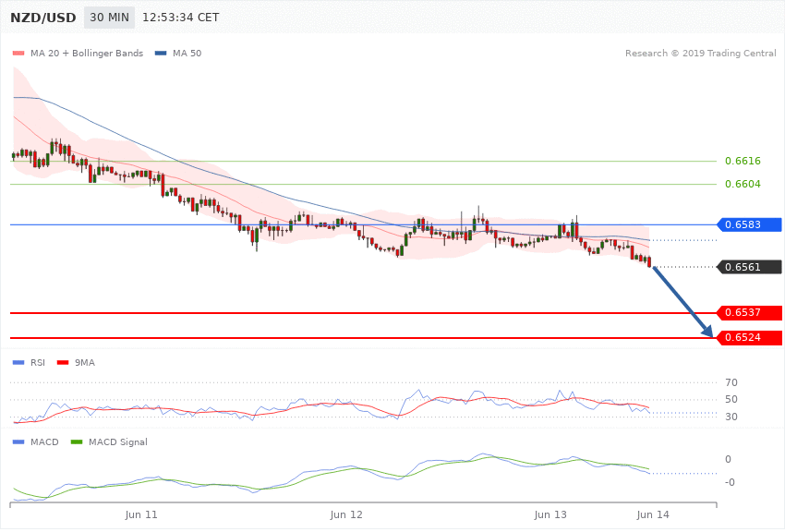
Task: Click the 9MA legend label
Action: point(85,363)
